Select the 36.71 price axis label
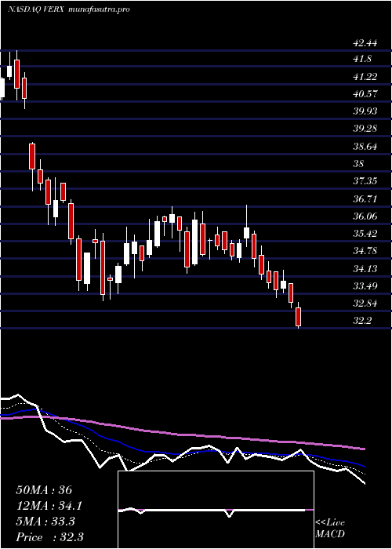 pyautogui.click(x=365, y=198)
